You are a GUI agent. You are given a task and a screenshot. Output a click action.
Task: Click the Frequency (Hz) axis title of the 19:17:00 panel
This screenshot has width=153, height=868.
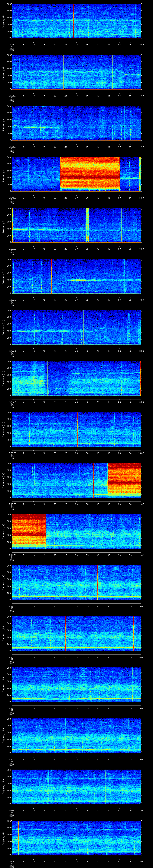pyautogui.click(x=3, y=838)
